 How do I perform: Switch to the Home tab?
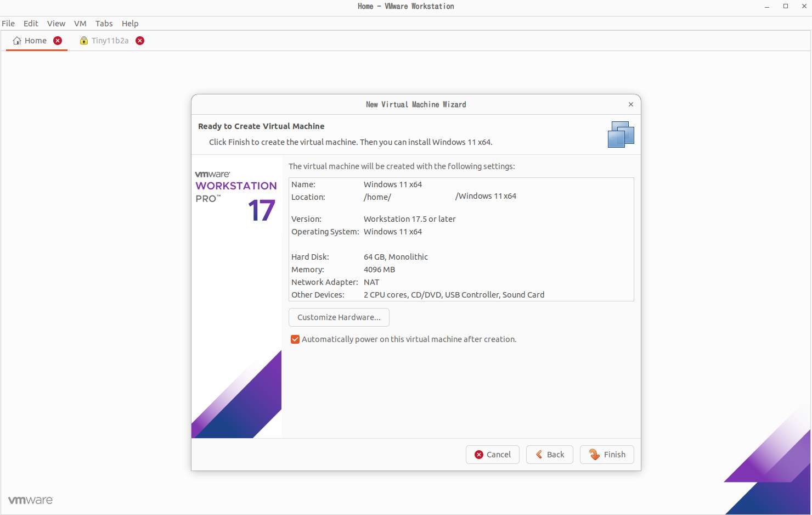coord(36,41)
